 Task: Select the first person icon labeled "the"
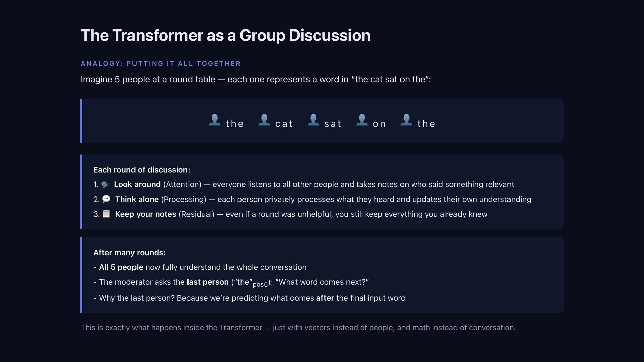[x=215, y=120]
